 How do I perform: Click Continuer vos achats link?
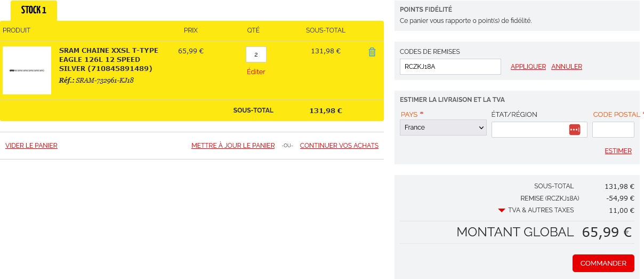pyautogui.click(x=339, y=146)
